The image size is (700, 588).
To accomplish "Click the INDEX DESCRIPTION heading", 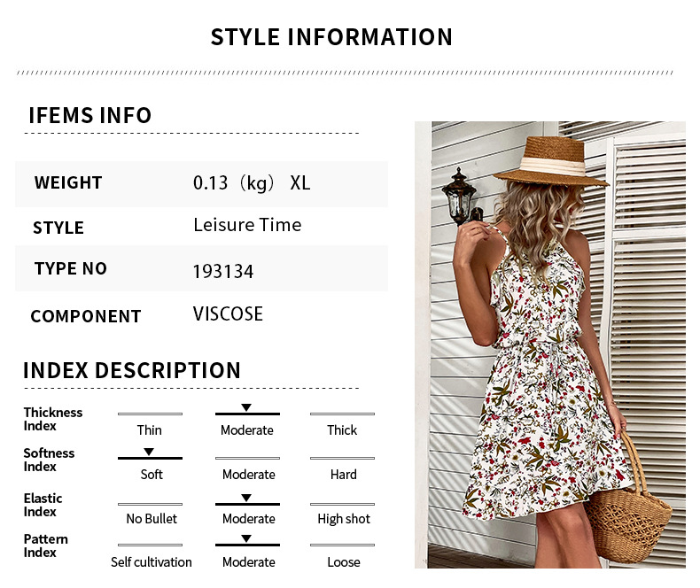I will (x=132, y=370).
